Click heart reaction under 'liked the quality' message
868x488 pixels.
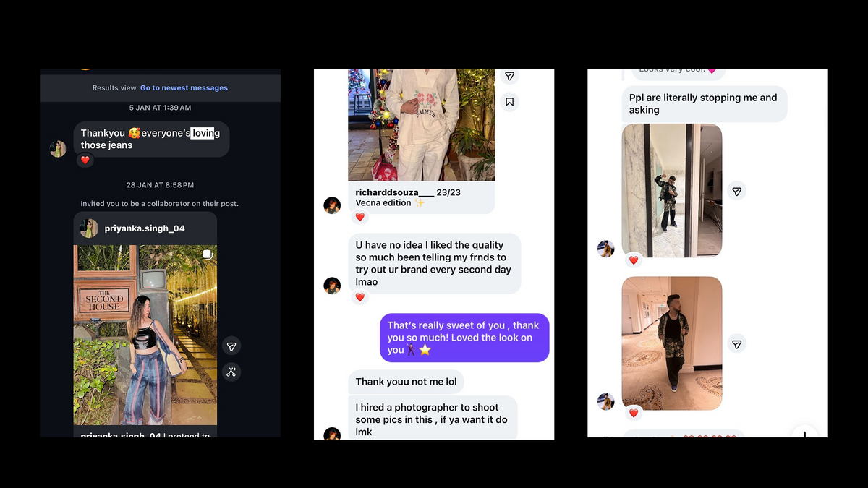[x=360, y=297]
